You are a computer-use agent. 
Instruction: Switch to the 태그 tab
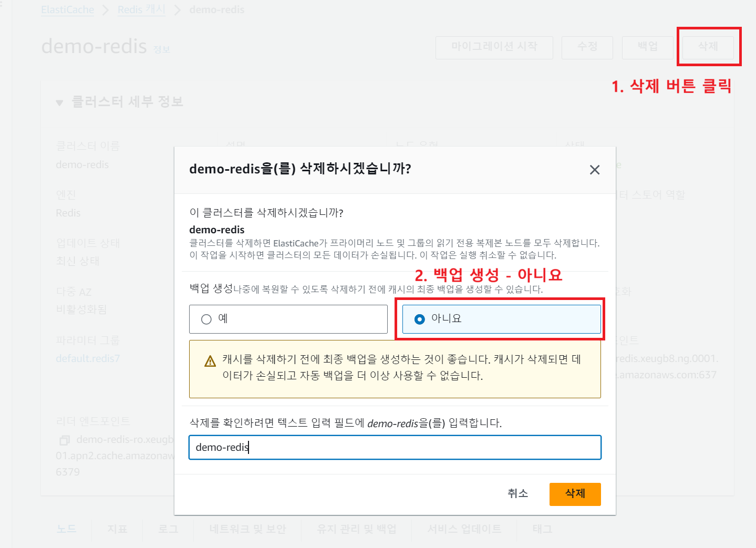point(542,529)
